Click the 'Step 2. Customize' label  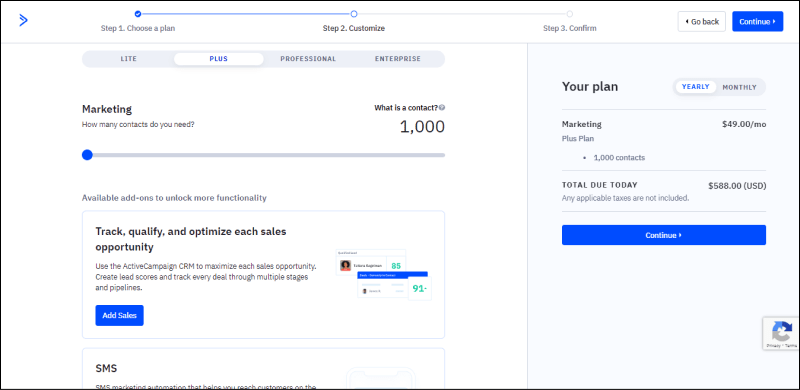(354, 28)
